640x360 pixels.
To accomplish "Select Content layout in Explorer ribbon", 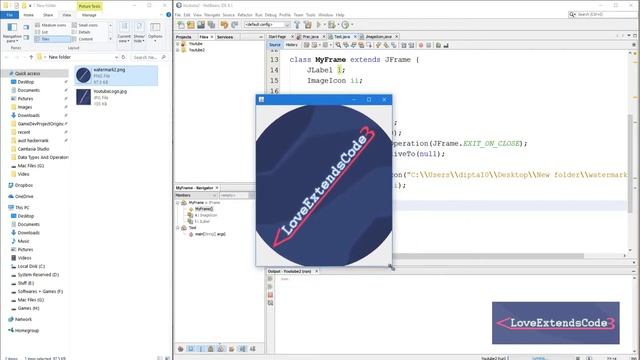I will tap(83, 39).
